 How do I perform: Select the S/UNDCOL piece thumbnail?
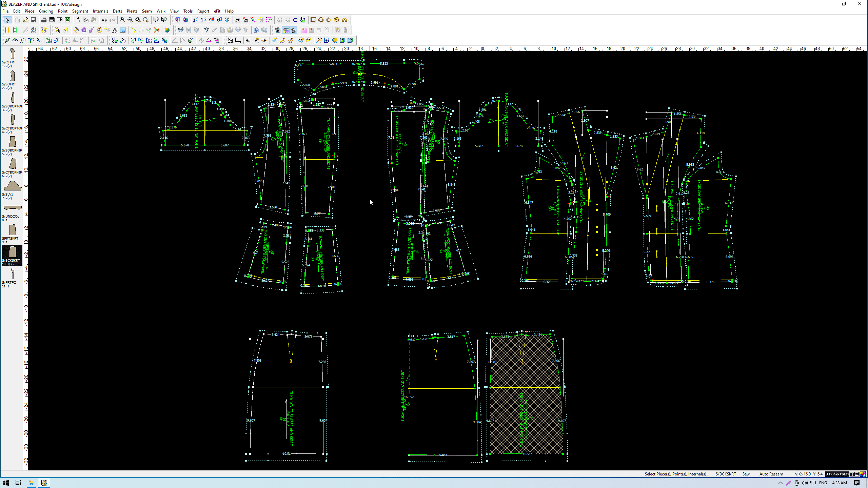12,208
